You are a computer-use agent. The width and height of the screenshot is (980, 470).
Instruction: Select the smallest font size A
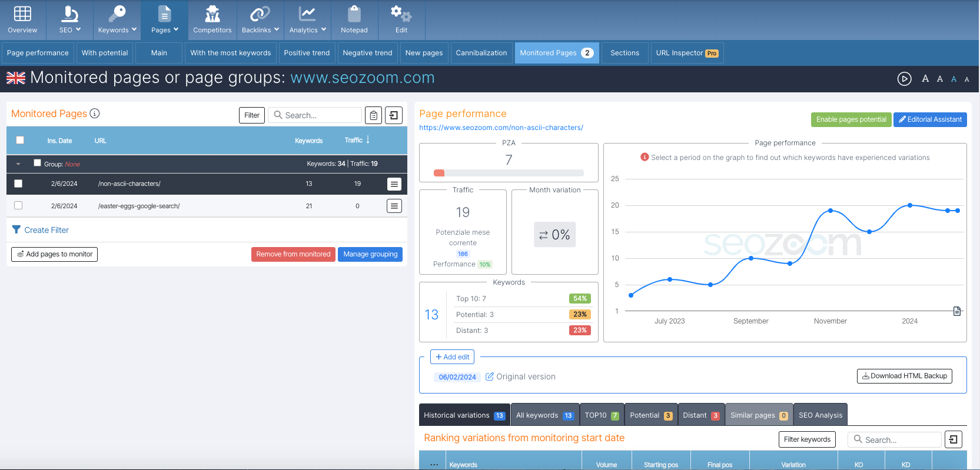966,79
